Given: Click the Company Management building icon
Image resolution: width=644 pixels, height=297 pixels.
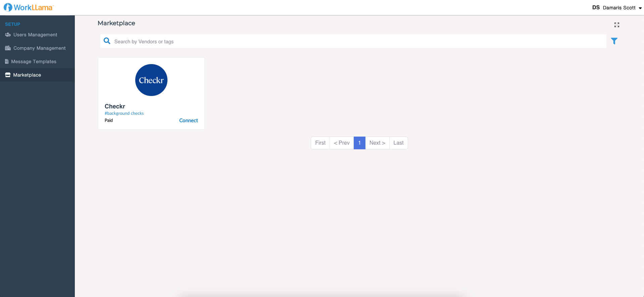Looking at the screenshot, I should 8,48.
